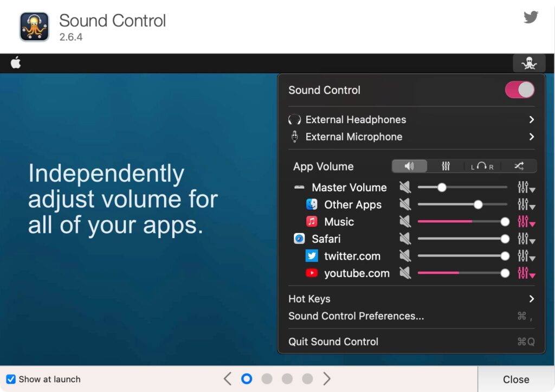Viewport: 555px width, 392px height.
Task: Toggle the Sound Control main switch off
Action: click(x=519, y=90)
